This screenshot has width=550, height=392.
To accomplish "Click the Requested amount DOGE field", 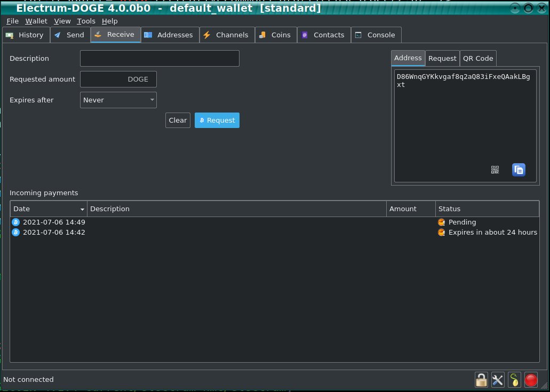I will tap(118, 79).
